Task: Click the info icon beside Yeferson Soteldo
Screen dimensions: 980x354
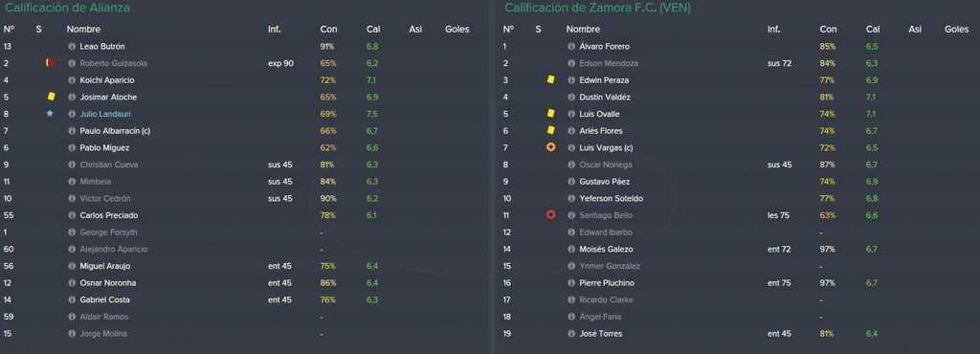Action: pos(570,199)
